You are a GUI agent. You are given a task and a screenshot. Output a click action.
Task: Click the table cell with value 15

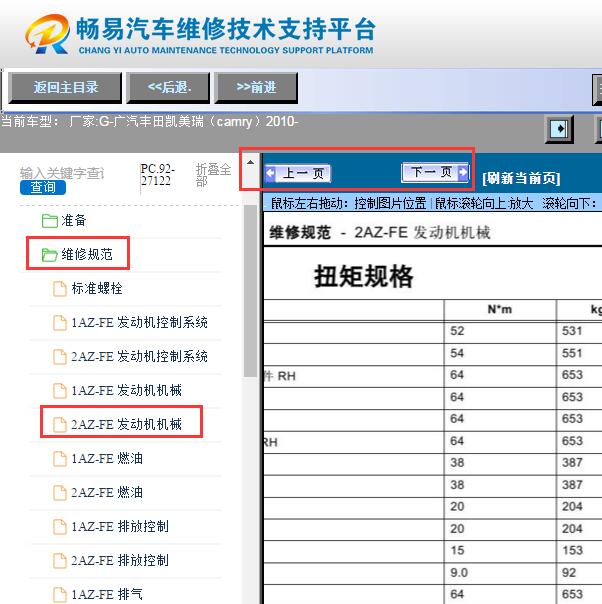click(500, 550)
